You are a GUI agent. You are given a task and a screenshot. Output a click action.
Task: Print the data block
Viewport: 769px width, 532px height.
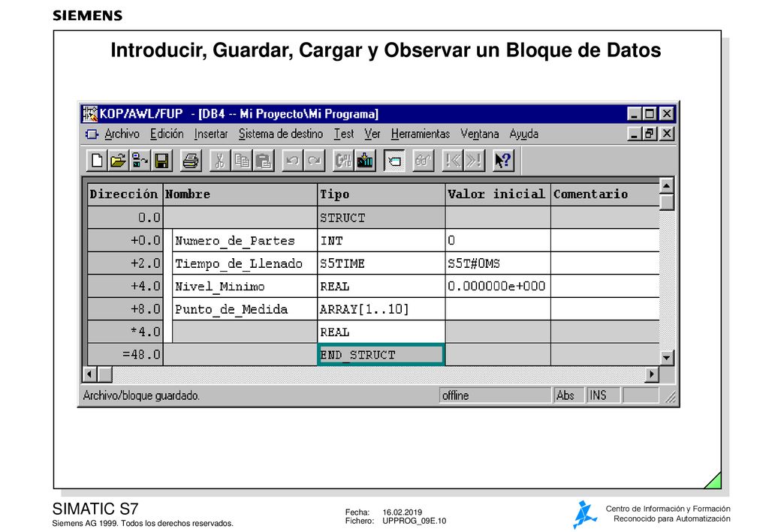(x=190, y=160)
